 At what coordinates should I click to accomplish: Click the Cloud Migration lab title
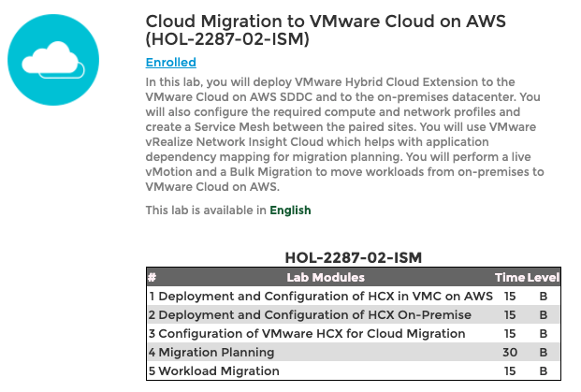(326, 31)
